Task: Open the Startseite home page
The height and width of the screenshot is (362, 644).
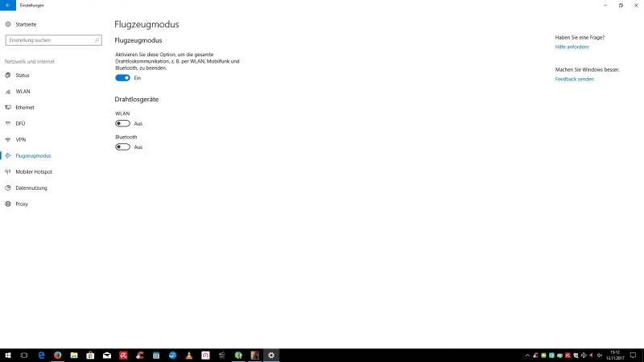Action: click(x=26, y=25)
